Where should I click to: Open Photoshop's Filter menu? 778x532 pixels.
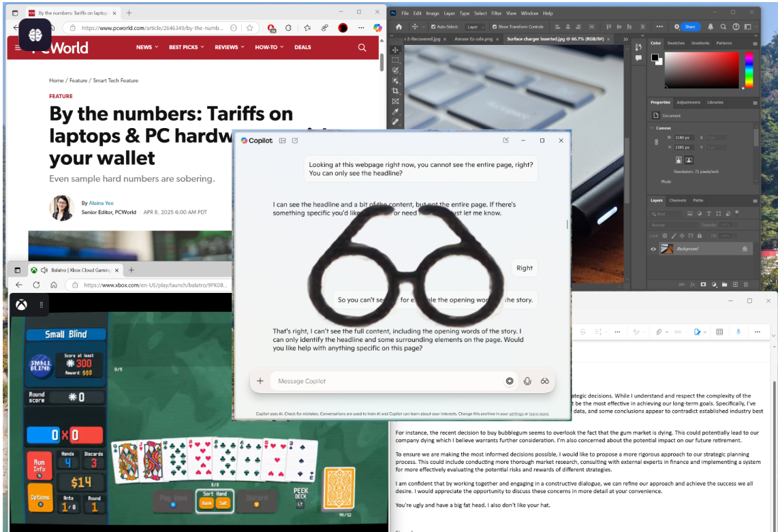496,14
